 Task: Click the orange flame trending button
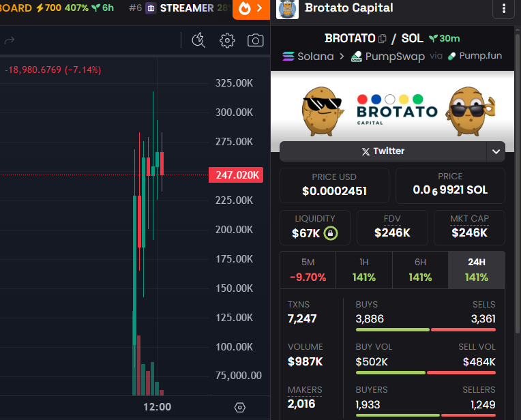(x=251, y=9)
